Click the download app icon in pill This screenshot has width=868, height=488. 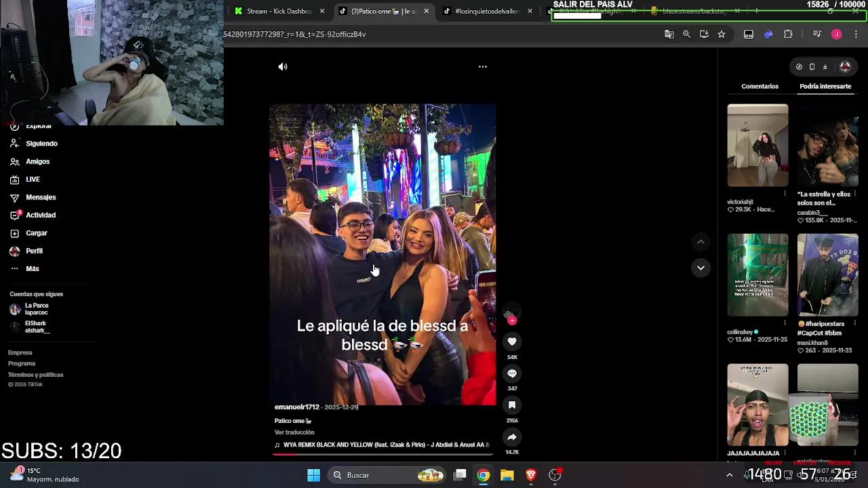825,66
